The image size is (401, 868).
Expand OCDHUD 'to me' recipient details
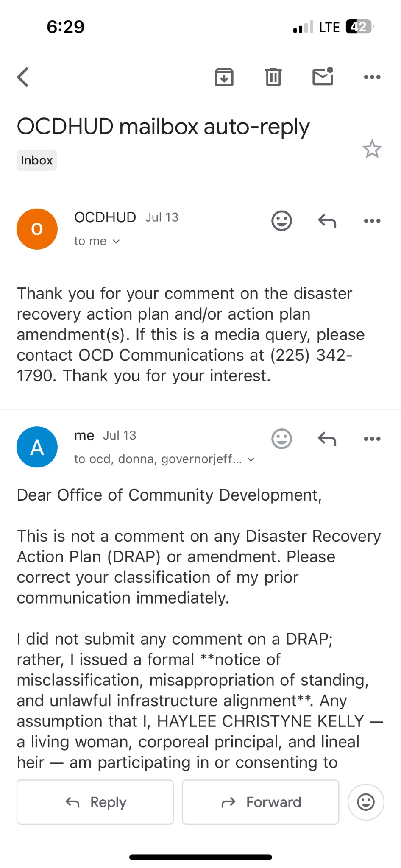(x=97, y=241)
